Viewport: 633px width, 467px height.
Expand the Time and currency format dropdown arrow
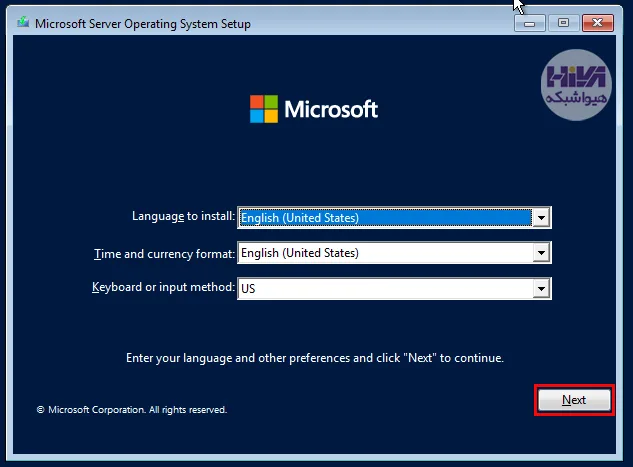coord(541,253)
